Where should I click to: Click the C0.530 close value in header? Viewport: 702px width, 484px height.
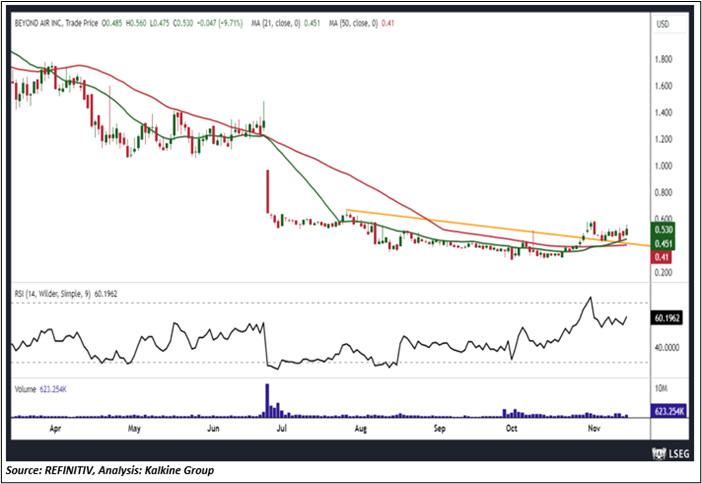[183, 23]
